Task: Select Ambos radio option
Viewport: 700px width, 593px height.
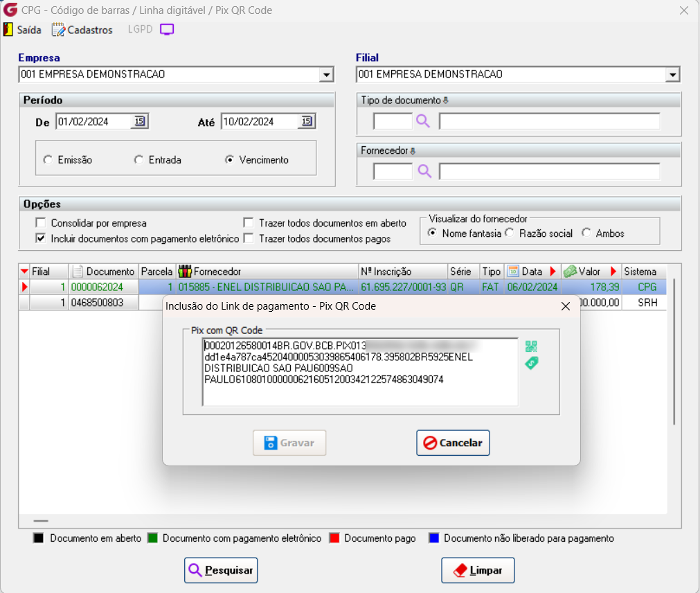Action: (x=586, y=233)
